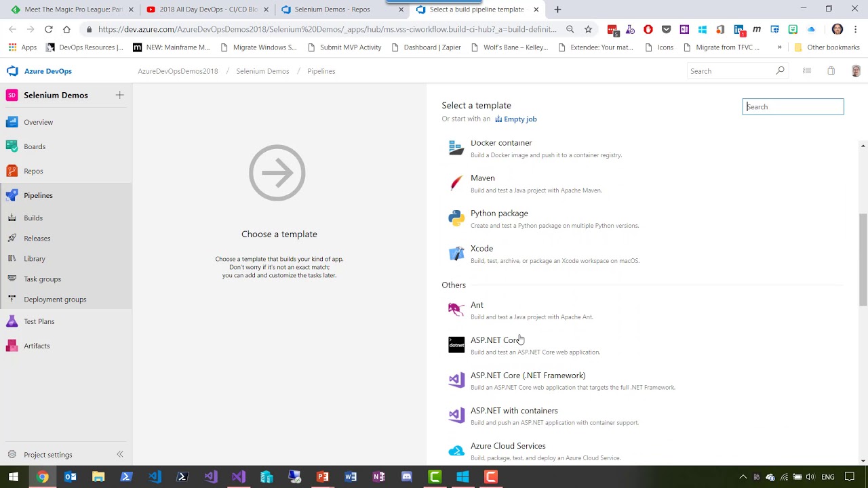Open AzureDevOpsDemos2018 breadcrumb link

click(178, 71)
